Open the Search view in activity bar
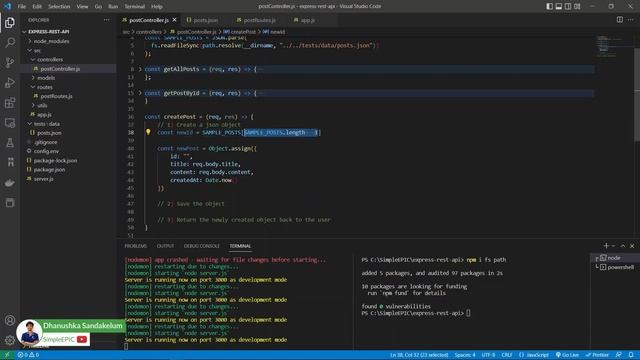640x360 pixels. [x=10, y=42]
